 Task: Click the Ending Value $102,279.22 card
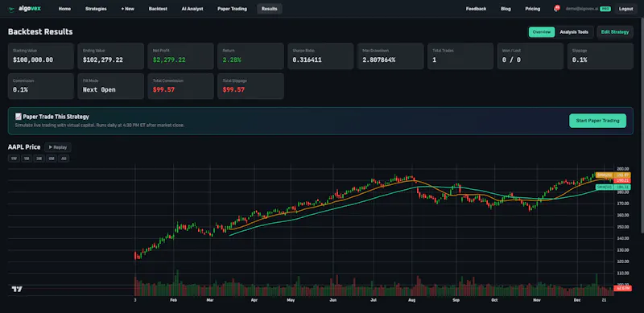click(x=111, y=56)
